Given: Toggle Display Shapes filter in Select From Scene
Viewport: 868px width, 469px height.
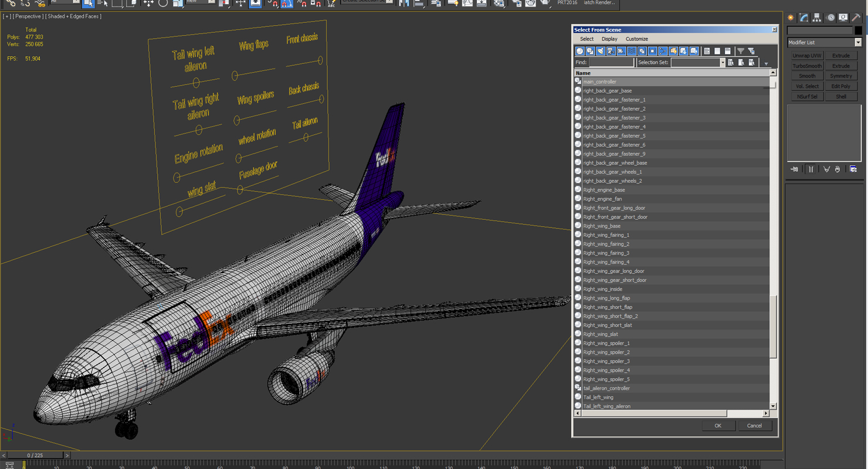Looking at the screenshot, I should coord(590,51).
